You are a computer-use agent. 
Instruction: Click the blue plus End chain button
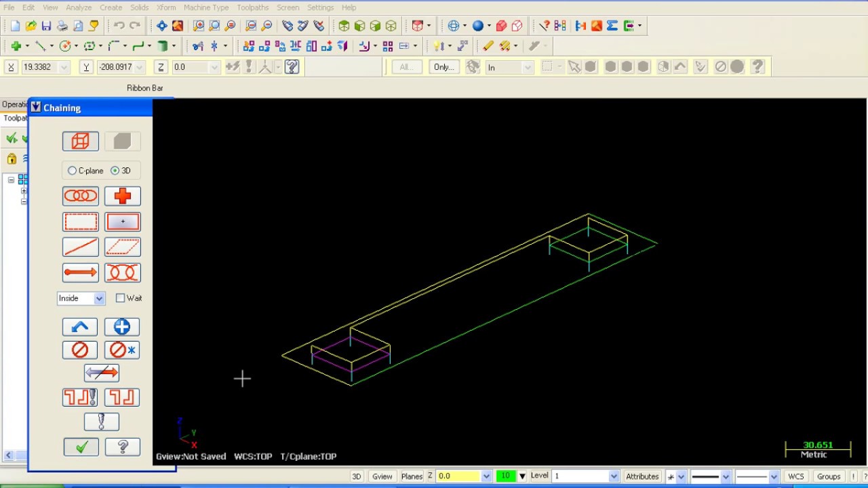tap(122, 327)
